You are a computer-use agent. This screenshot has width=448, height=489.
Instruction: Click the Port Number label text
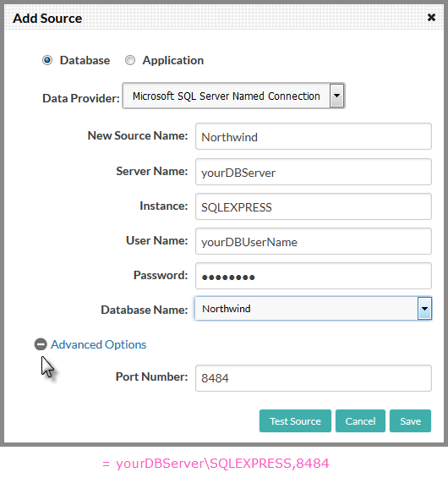coord(151,376)
